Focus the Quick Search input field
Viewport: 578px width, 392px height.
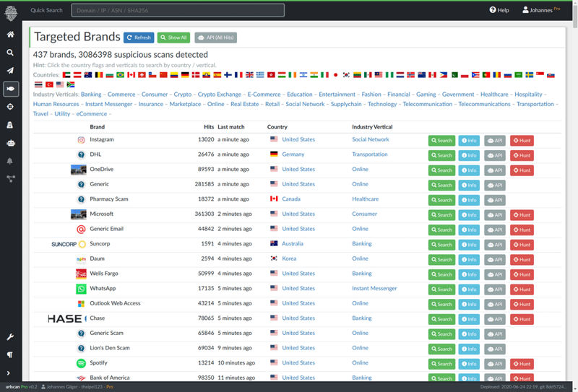coord(178,10)
